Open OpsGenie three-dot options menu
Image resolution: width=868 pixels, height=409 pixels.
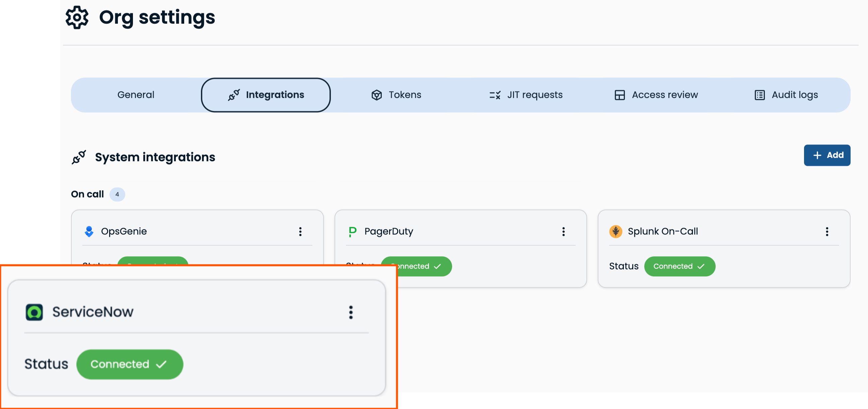pyautogui.click(x=300, y=232)
